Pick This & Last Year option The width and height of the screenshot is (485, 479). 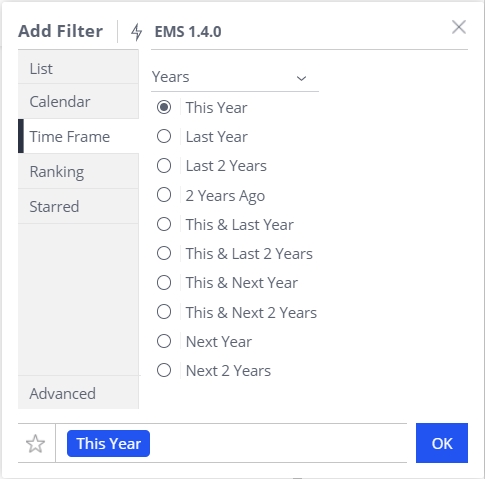point(164,224)
